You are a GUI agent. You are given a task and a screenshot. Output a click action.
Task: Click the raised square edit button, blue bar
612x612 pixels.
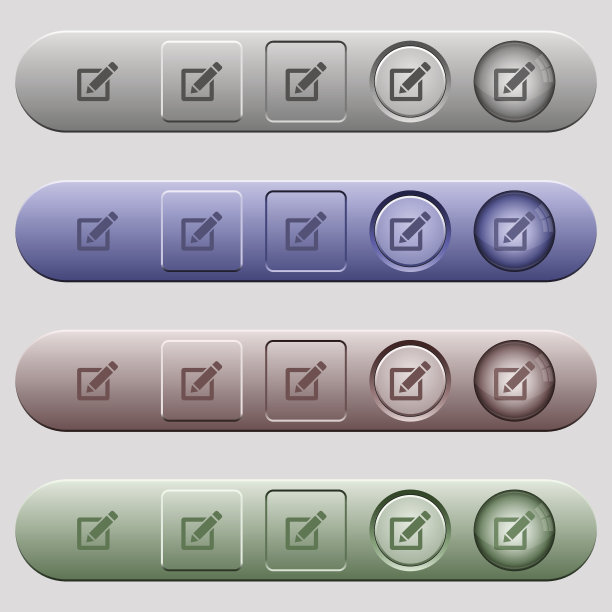click(202, 231)
